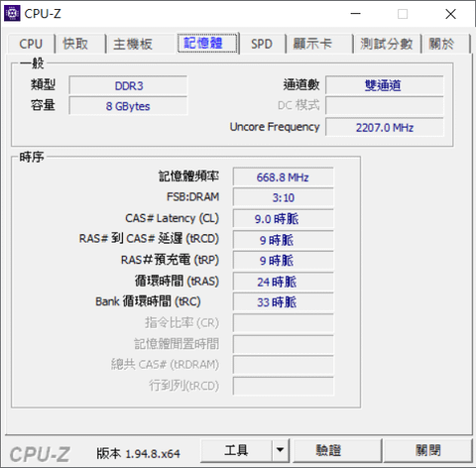The height and width of the screenshot is (468, 476).
Task: Click the 通道數 label
Action: pos(301,85)
